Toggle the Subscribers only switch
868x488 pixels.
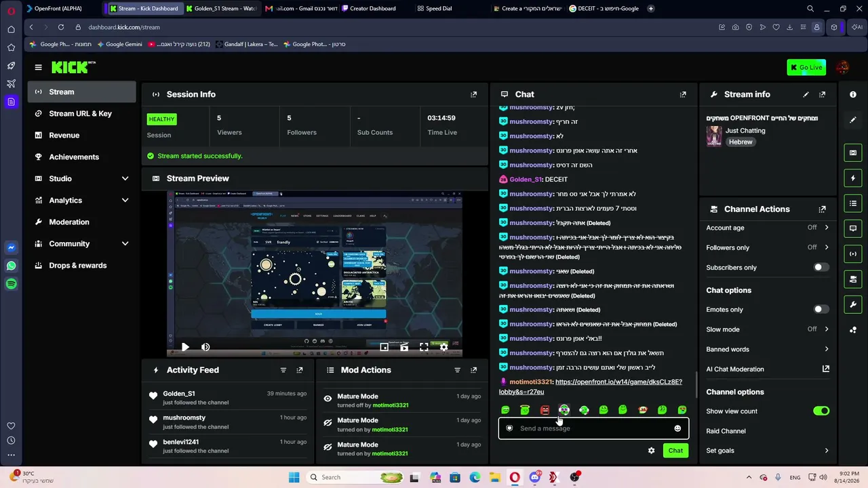(821, 267)
